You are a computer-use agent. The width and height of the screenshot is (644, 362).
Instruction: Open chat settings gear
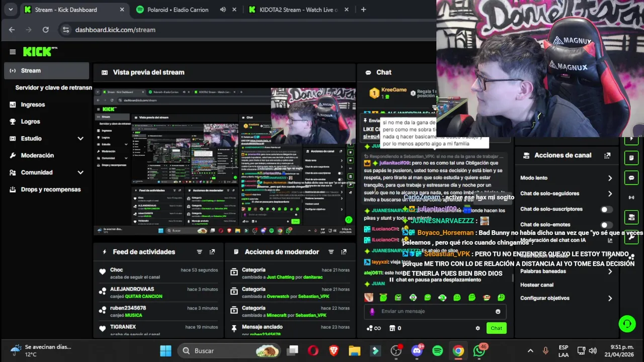477,328
